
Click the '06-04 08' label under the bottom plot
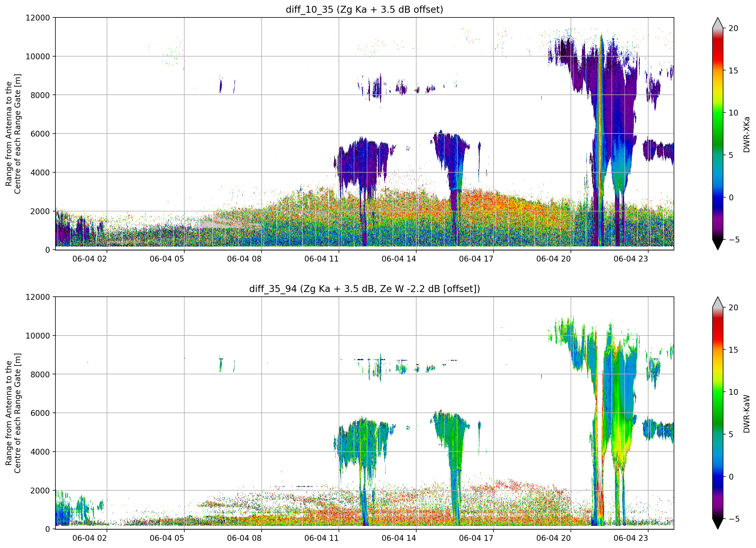click(244, 538)
